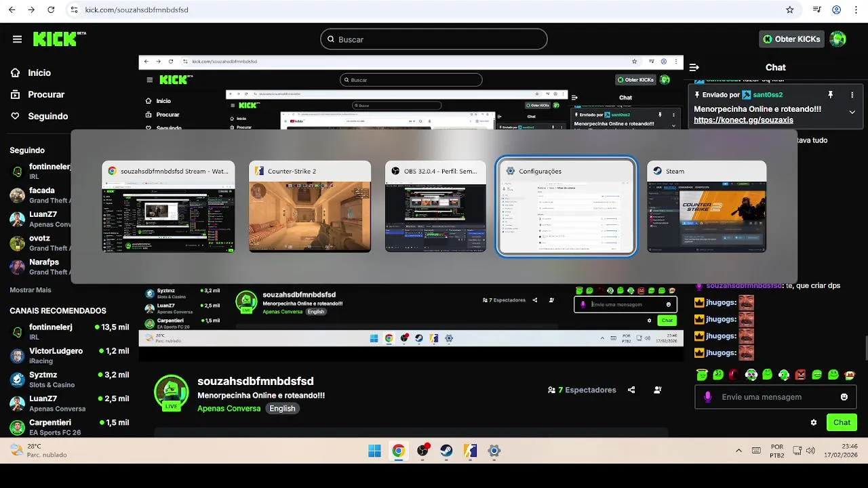The height and width of the screenshot is (488, 868).
Task: Open VictorLudgero iRacing recommended channel
Action: (69, 356)
